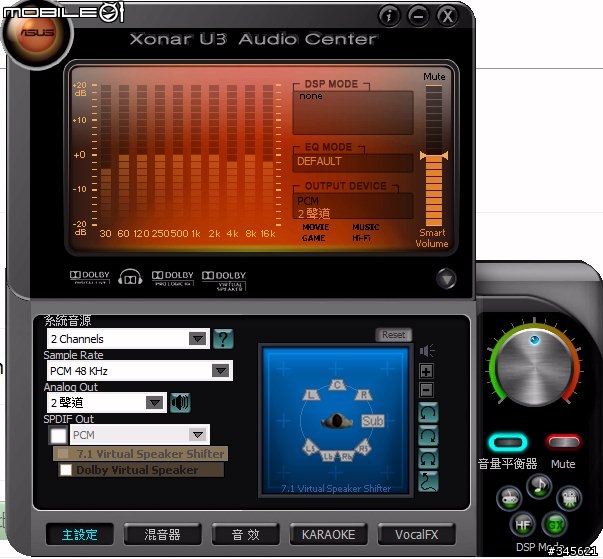Image resolution: width=603 pixels, height=559 pixels.
Task: Toggle Smart Volume label in display
Action: [x=432, y=238]
